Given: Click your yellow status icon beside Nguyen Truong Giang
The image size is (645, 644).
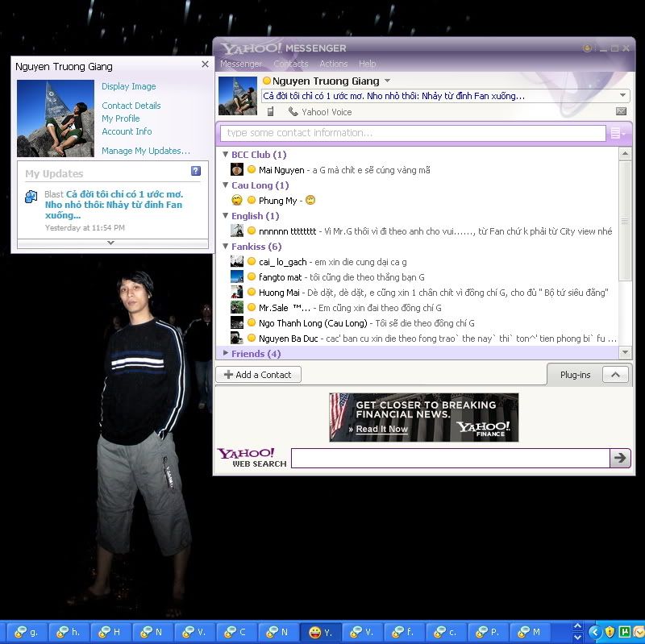Looking at the screenshot, I should pos(267,81).
